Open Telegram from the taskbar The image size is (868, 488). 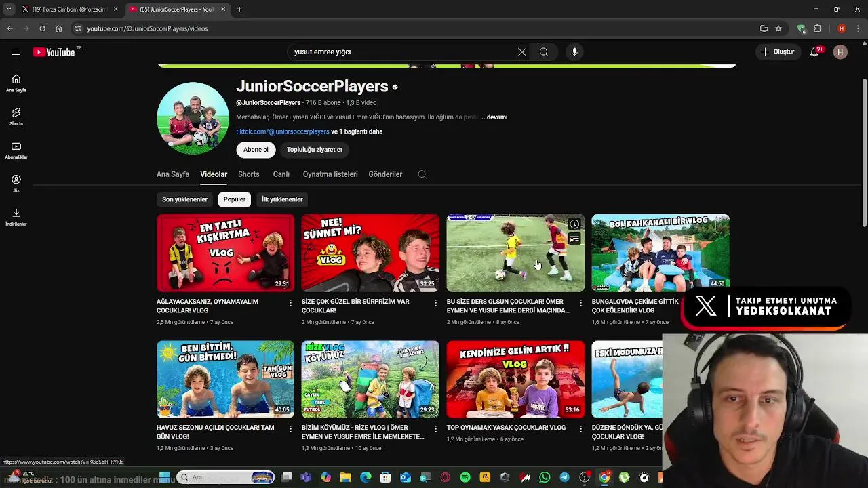pyautogui.click(x=564, y=477)
